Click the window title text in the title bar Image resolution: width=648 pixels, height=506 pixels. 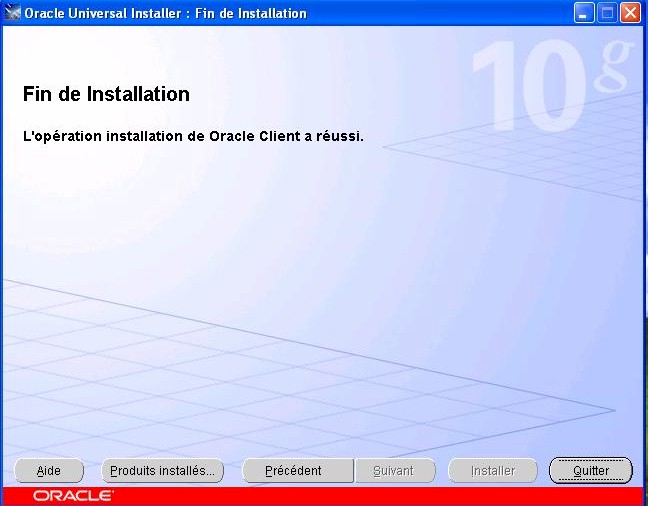[x=165, y=13]
